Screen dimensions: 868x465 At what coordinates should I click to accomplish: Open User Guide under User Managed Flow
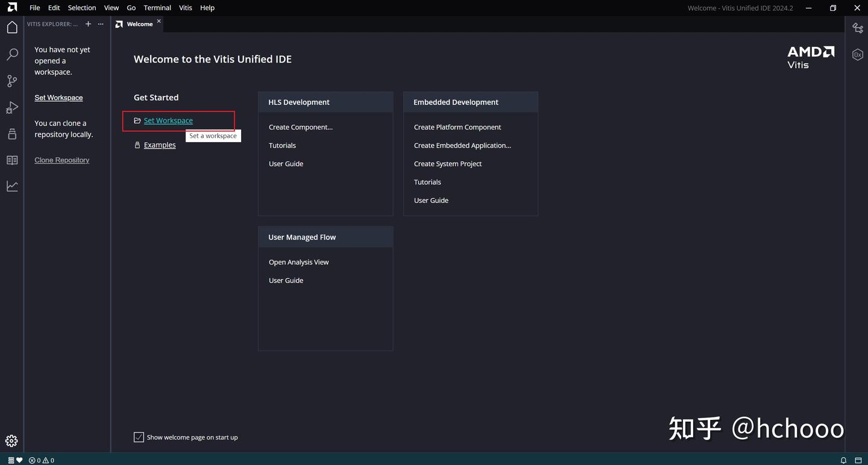point(286,281)
